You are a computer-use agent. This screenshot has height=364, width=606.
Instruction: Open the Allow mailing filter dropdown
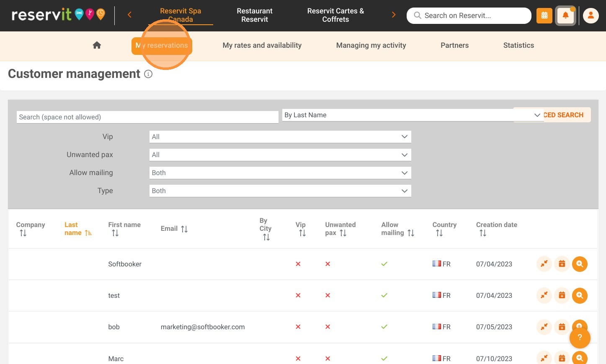[280, 173]
